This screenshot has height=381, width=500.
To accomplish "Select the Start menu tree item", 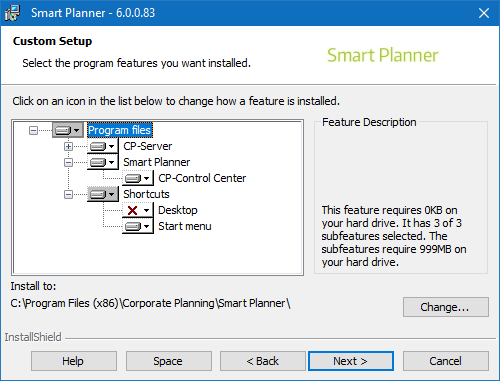I will coord(185,226).
